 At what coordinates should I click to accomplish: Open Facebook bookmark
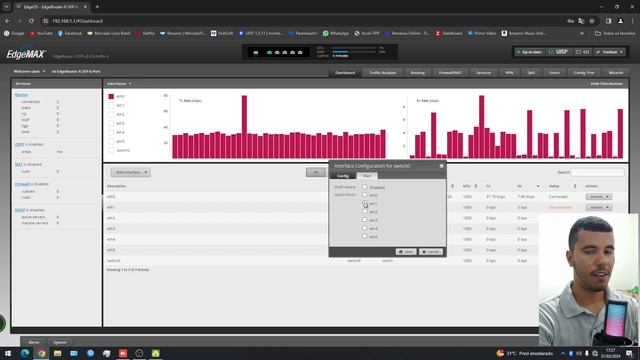[70, 33]
